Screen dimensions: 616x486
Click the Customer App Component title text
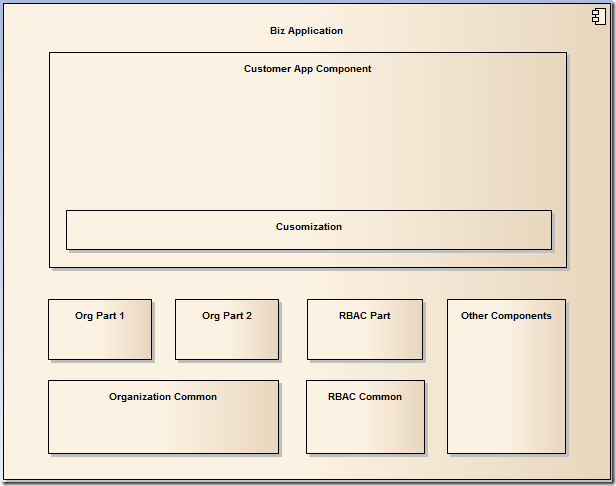coord(307,69)
